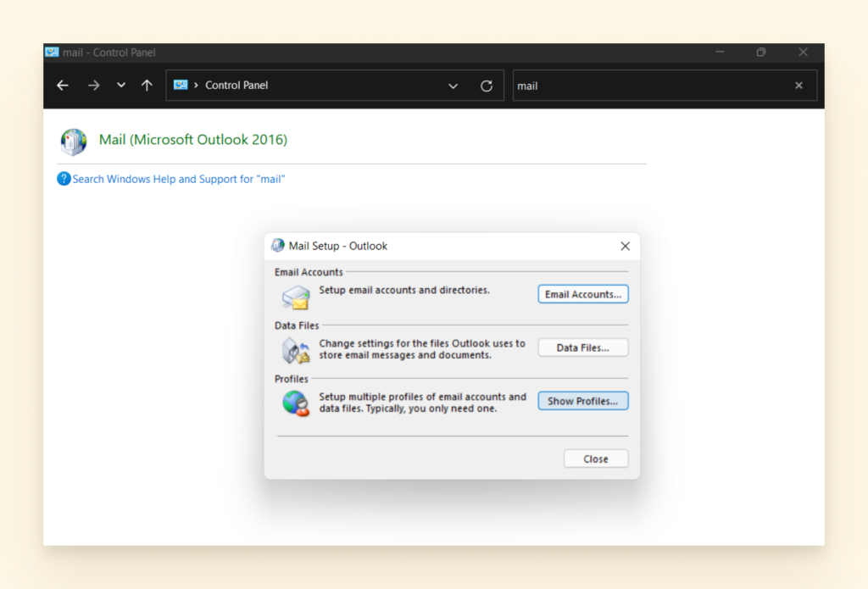Open the Email Accounts... button
The height and width of the screenshot is (589, 868).
[x=583, y=294]
